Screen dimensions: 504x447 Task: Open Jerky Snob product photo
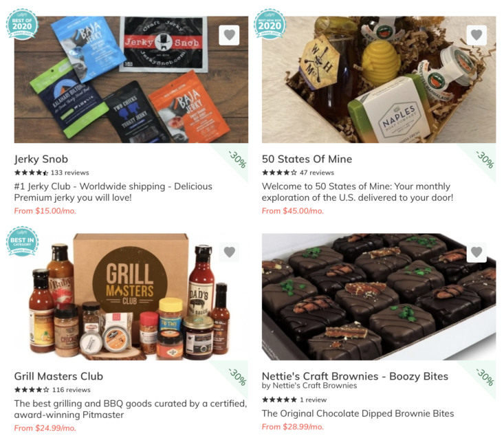click(x=131, y=80)
